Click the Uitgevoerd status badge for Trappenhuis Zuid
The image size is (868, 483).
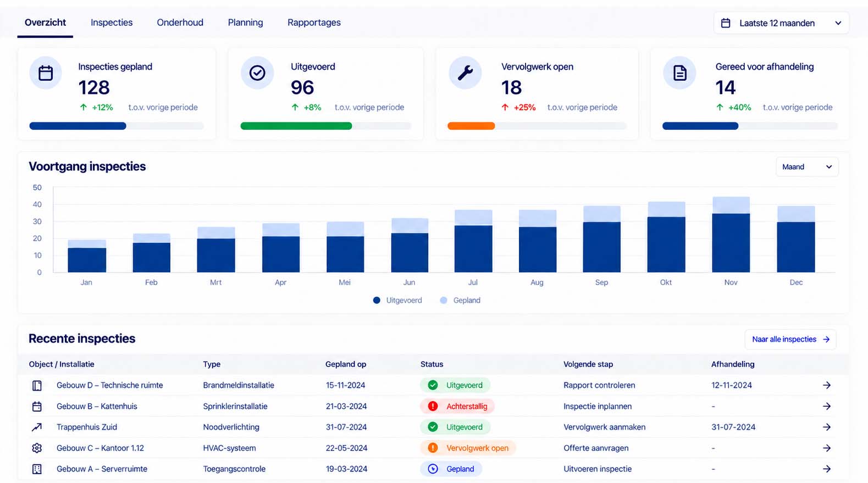tap(455, 427)
